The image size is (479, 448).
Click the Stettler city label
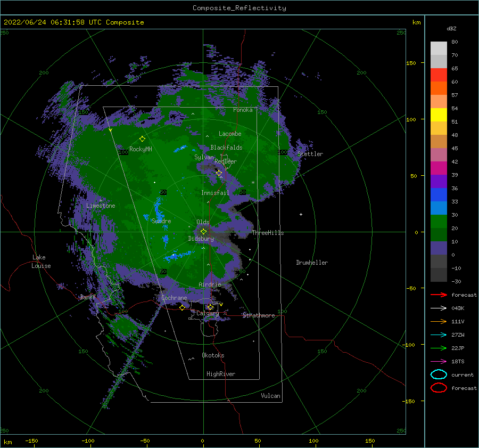(x=310, y=154)
